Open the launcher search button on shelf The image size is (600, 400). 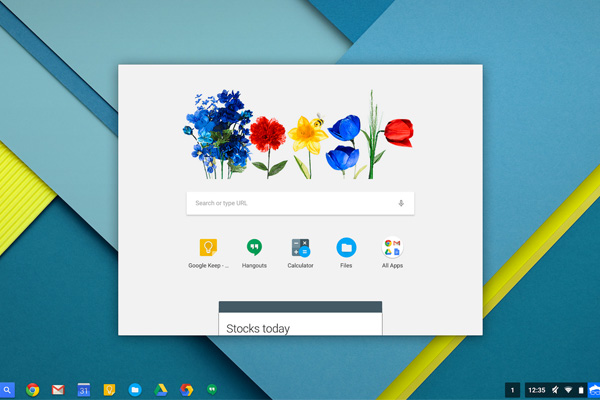[x=7, y=390]
